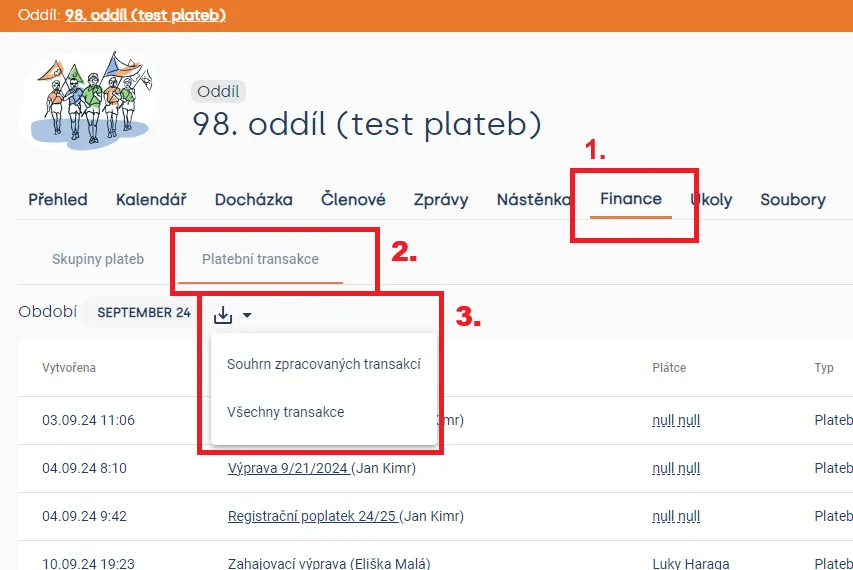Switch to Platební transakce sub-tab
853x570 pixels.
tap(260, 259)
